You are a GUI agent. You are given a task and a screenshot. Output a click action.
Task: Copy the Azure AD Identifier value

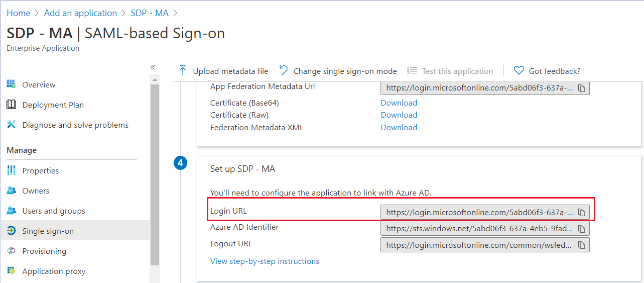(581, 229)
